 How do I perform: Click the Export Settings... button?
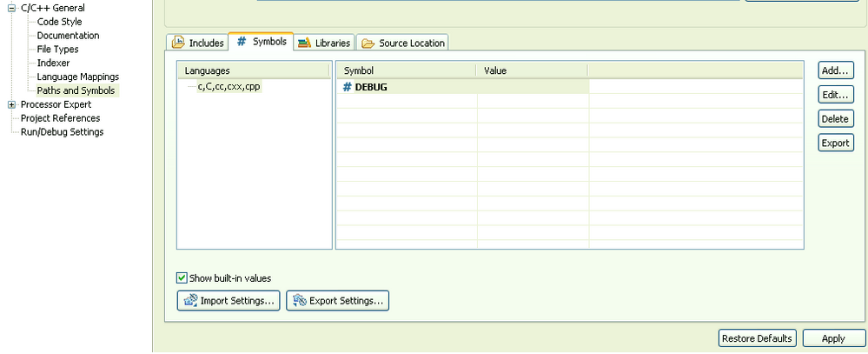point(338,301)
